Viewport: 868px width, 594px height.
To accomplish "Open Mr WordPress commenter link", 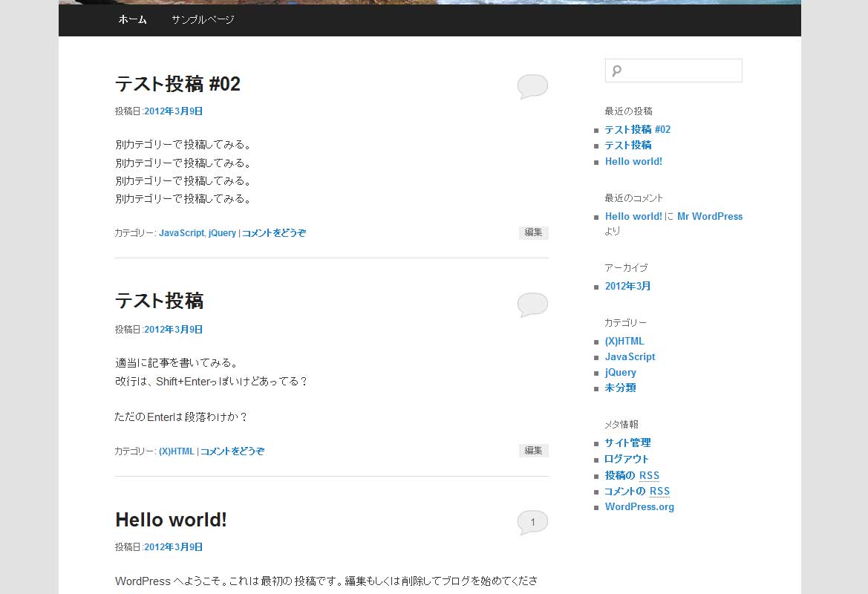I will coord(711,217).
